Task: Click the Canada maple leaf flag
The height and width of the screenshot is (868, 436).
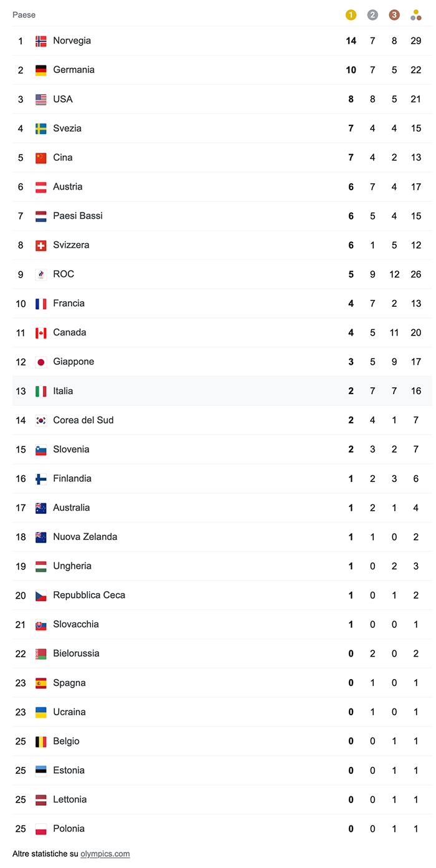Action: coord(41,333)
